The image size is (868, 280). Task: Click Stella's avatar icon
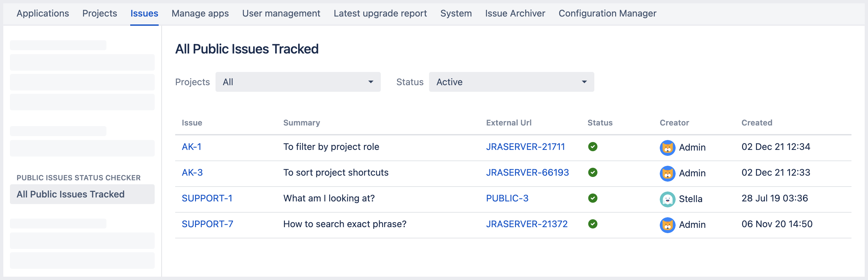pyautogui.click(x=667, y=199)
